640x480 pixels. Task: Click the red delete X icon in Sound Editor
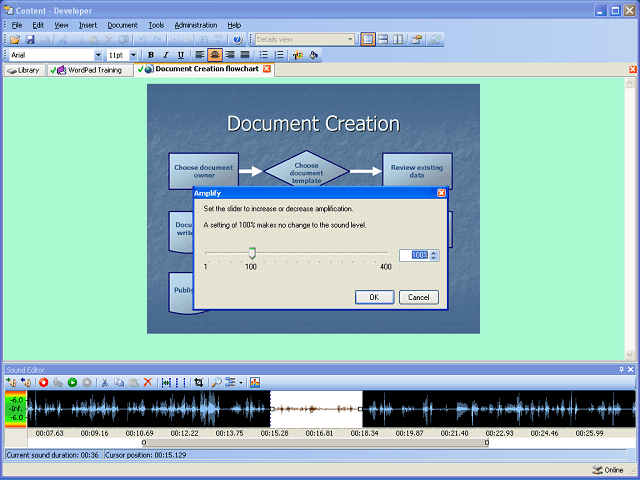[x=148, y=382]
